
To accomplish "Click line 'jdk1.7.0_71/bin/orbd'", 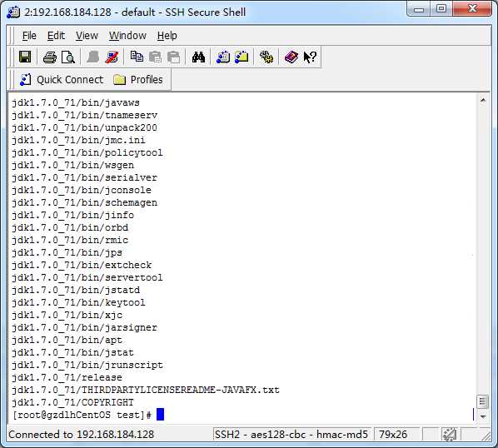I will (70, 227).
